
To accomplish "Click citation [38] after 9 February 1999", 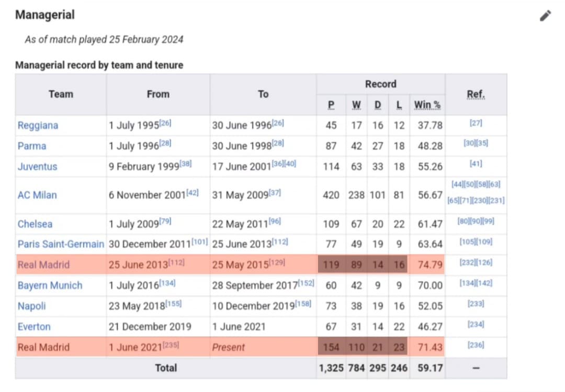I will click(x=186, y=164).
